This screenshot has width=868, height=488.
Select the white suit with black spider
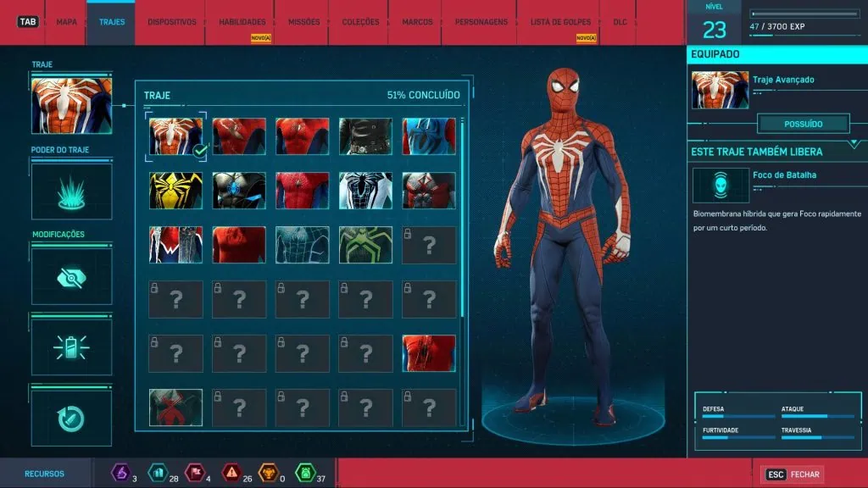pyautogui.click(x=365, y=191)
